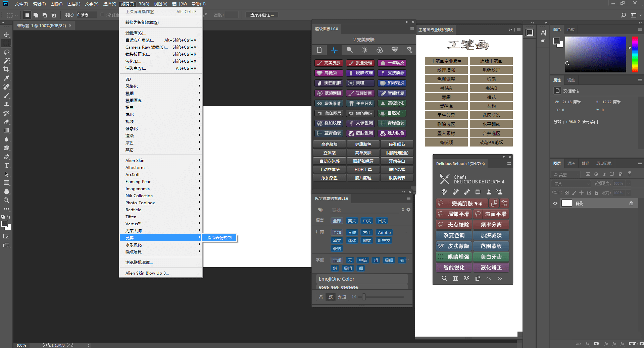This screenshot has height=348, width=644.
Task: Open the layer 类型 filter dropdown
Action: (x=566, y=174)
